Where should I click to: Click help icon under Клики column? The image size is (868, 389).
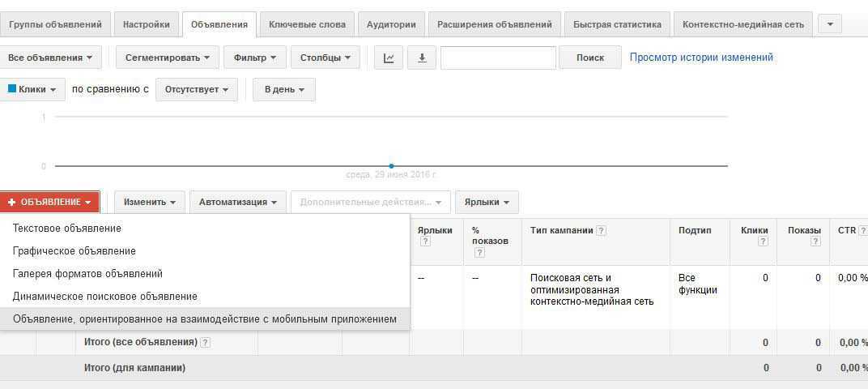[x=763, y=242]
